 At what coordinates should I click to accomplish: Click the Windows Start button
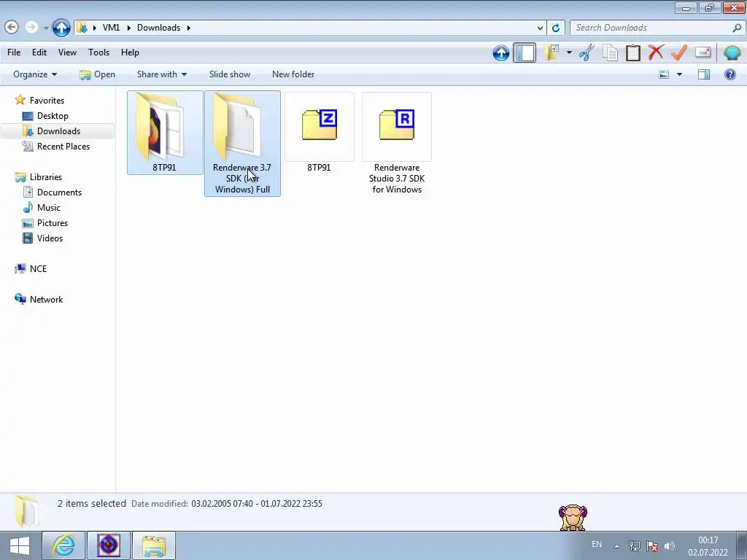pos(20,545)
